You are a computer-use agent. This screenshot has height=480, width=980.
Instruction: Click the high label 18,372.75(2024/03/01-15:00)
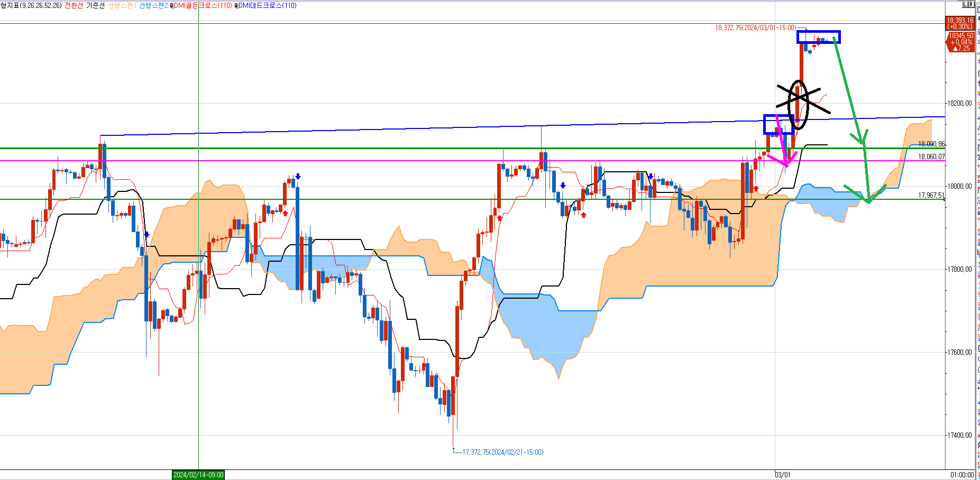click(x=756, y=27)
